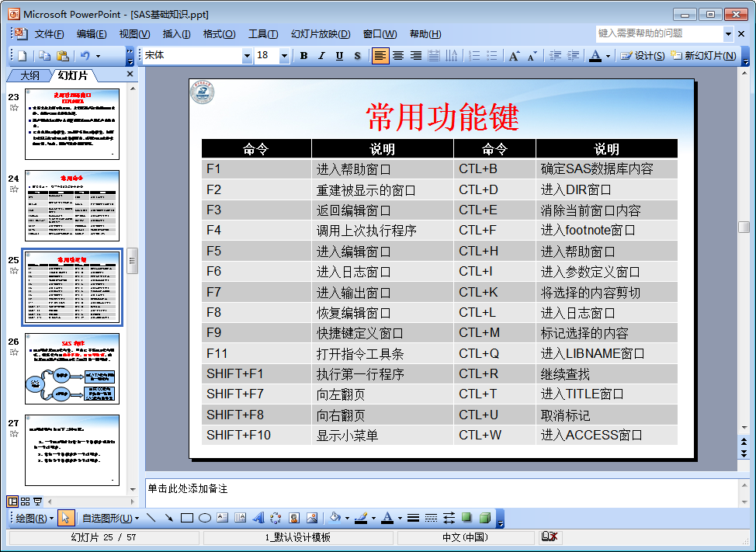Insert a diagram or organization chart
The image size is (756, 552).
[x=276, y=519]
